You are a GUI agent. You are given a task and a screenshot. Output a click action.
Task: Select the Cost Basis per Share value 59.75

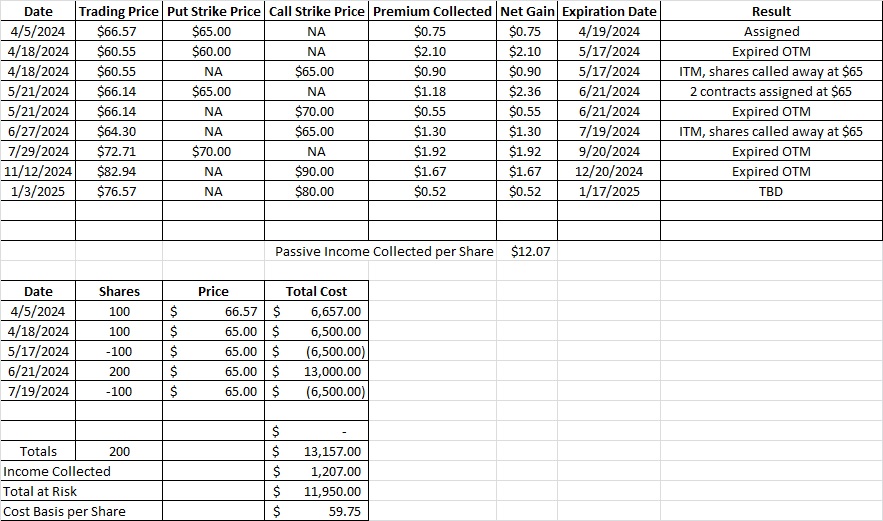tap(316, 511)
